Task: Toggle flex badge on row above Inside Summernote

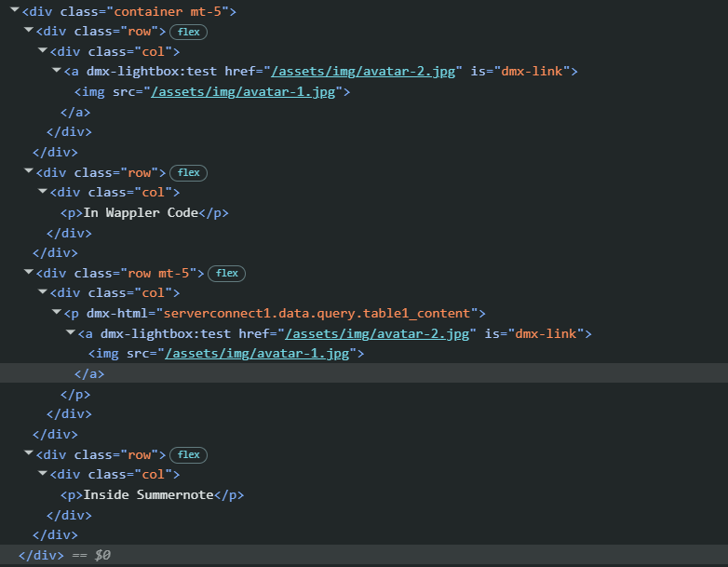Action: click(x=188, y=454)
